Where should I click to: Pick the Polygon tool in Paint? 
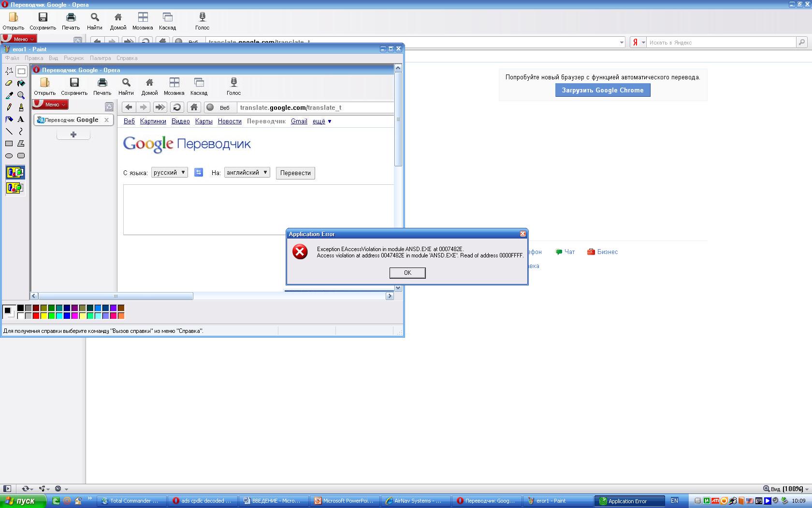pos(21,144)
